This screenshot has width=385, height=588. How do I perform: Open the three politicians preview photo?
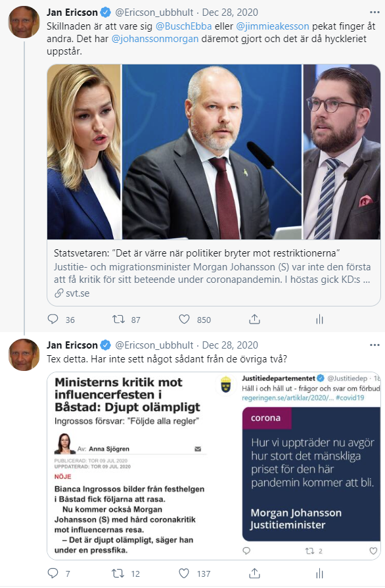(214, 152)
